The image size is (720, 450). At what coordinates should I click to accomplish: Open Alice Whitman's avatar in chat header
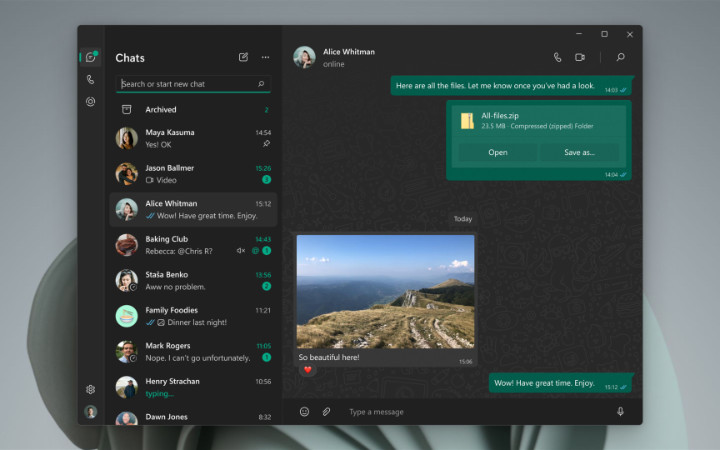tap(304, 57)
